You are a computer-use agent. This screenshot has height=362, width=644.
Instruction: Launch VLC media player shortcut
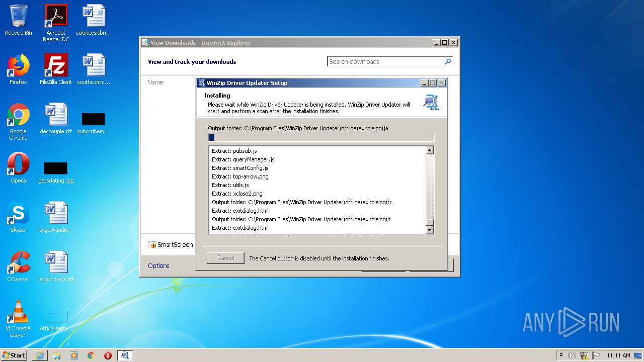[x=18, y=319]
